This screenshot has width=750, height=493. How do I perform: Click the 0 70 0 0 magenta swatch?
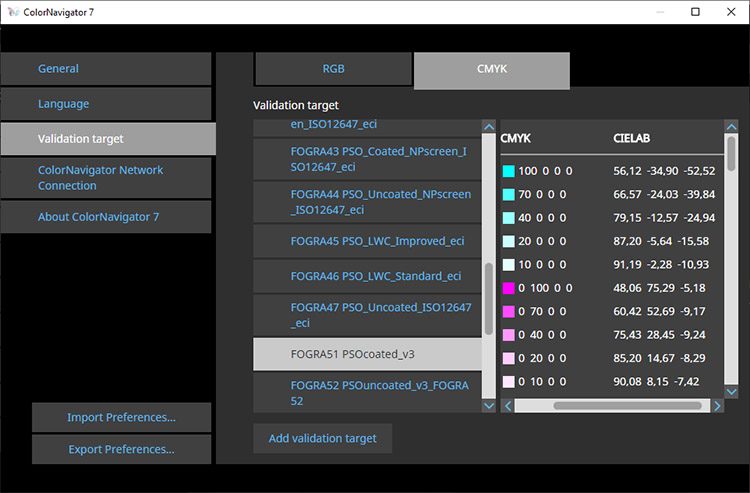(509, 312)
